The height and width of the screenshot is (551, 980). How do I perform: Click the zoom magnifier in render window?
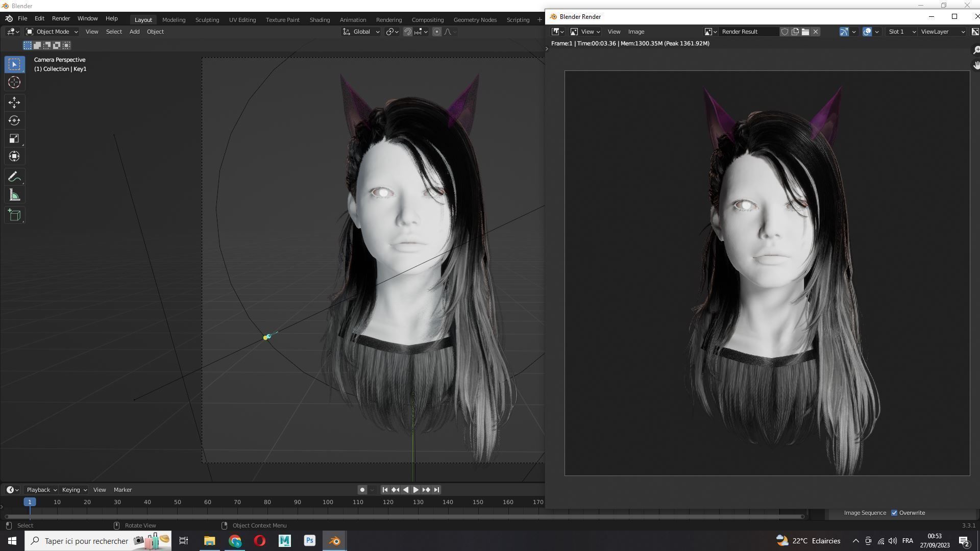pyautogui.click(x=975, y=50)
